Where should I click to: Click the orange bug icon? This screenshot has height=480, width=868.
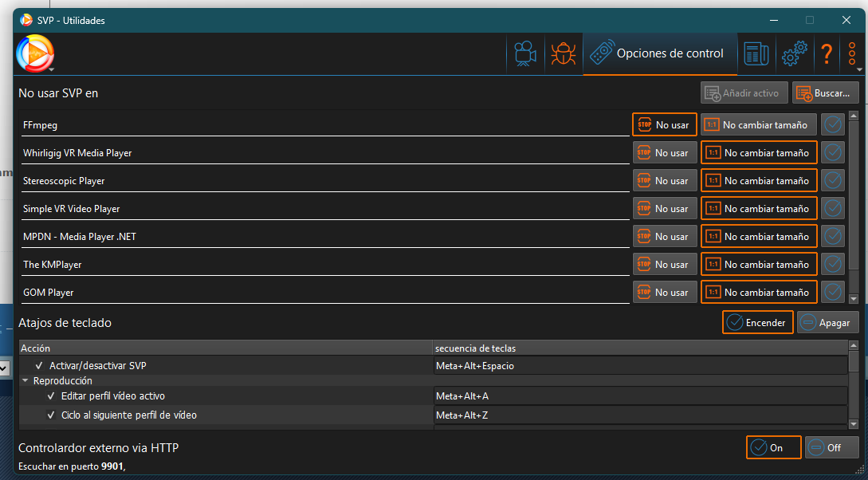tap(564, 54)
